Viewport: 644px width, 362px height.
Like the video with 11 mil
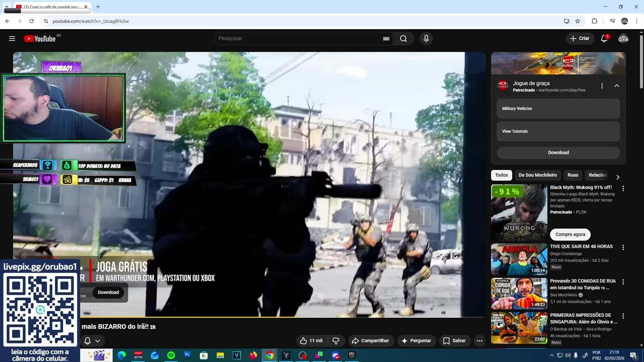311,341
